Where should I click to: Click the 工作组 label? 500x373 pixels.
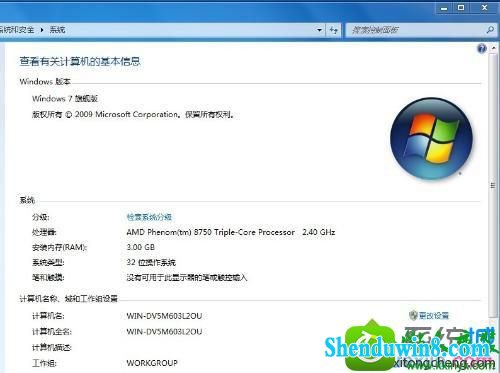44,363
